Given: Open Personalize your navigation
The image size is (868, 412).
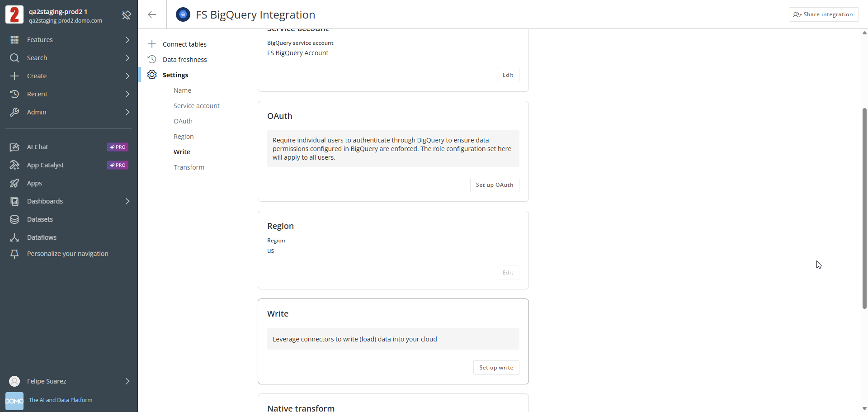Looking at the screenshot, I should coord(68,254).
